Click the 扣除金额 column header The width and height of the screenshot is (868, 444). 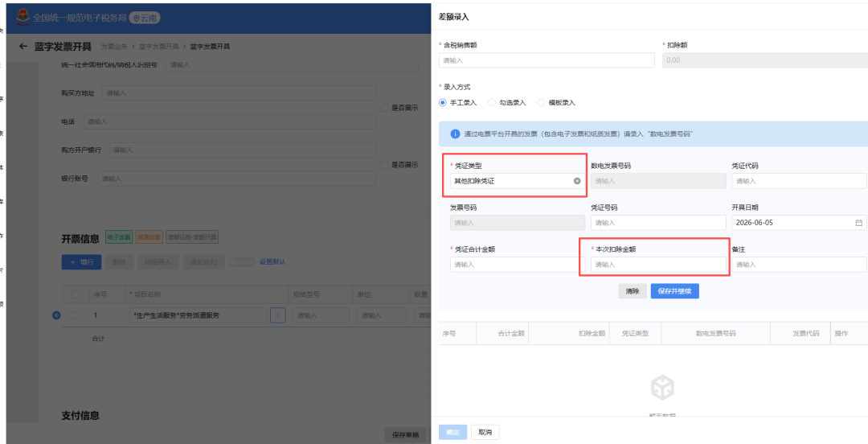tap(592, 334)
